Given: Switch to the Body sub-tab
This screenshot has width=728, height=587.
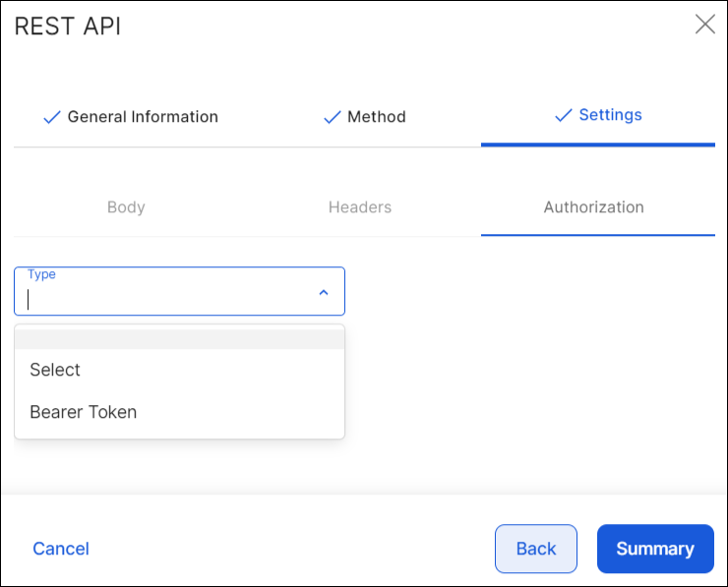Looking at the screenshot, I should (x=126, y=207).
